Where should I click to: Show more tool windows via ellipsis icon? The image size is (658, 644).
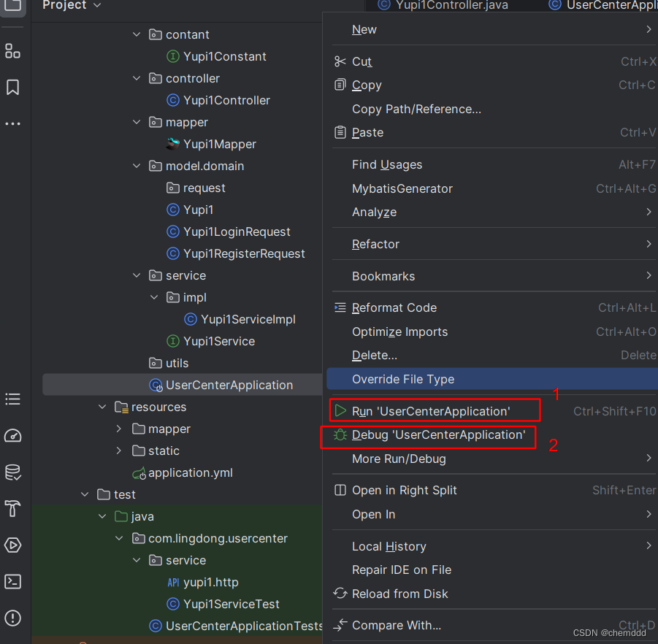(12, 123)
